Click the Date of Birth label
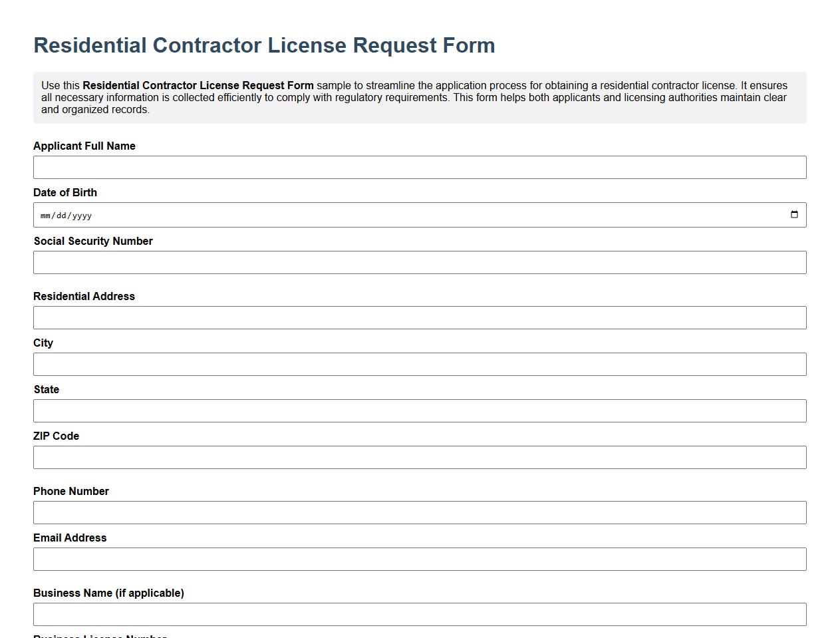The height and width of the screenshot is (638, 840). [x=65, y=192]
